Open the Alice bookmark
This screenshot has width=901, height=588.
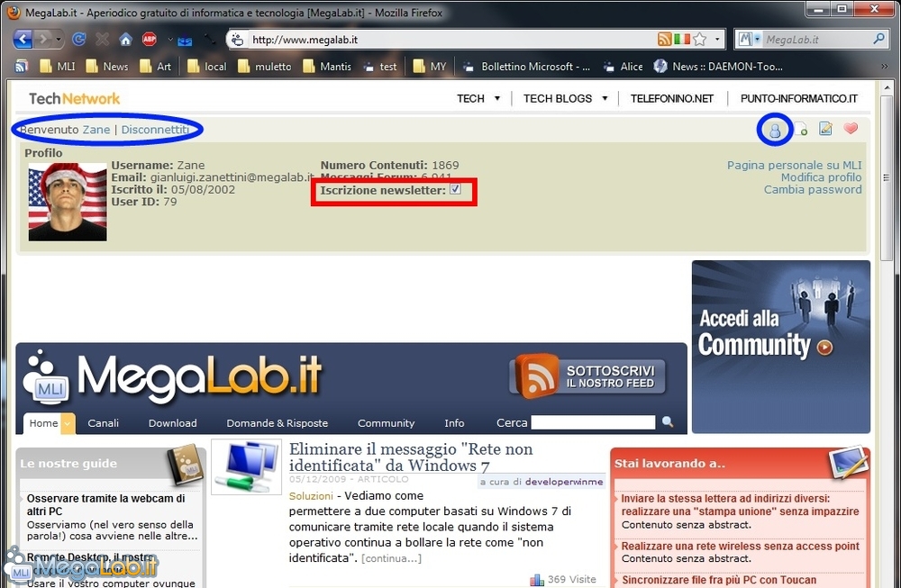click(623, 67)
